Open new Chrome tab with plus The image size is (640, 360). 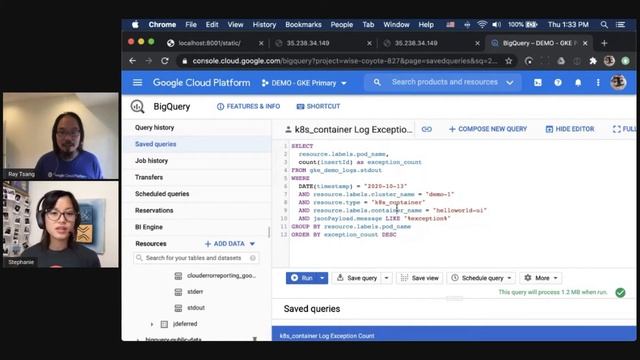click(604, 43)
